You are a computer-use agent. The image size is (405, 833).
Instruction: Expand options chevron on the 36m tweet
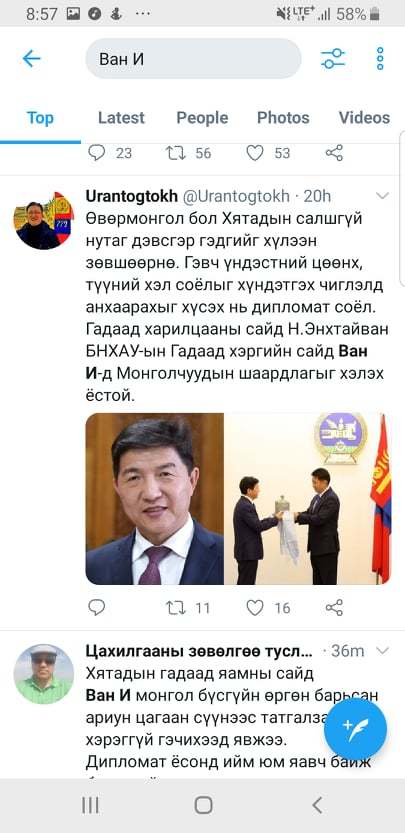click(383, 651)
